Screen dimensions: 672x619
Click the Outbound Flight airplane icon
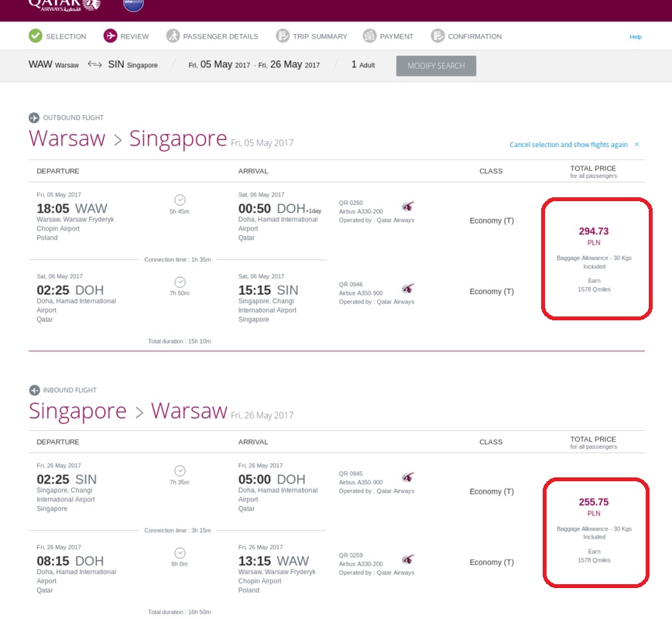(x=34, y=118)
